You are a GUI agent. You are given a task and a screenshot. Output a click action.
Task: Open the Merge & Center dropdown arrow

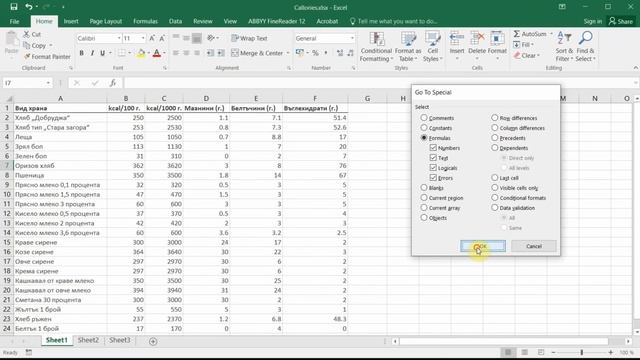click(288, 53)
